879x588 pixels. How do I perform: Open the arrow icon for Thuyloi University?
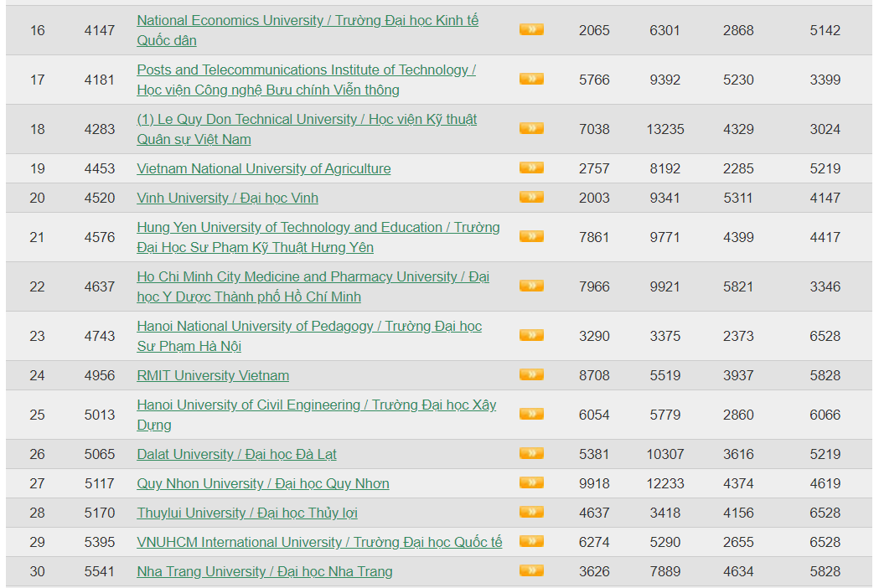pyautogui.click(x=531, y=512)
